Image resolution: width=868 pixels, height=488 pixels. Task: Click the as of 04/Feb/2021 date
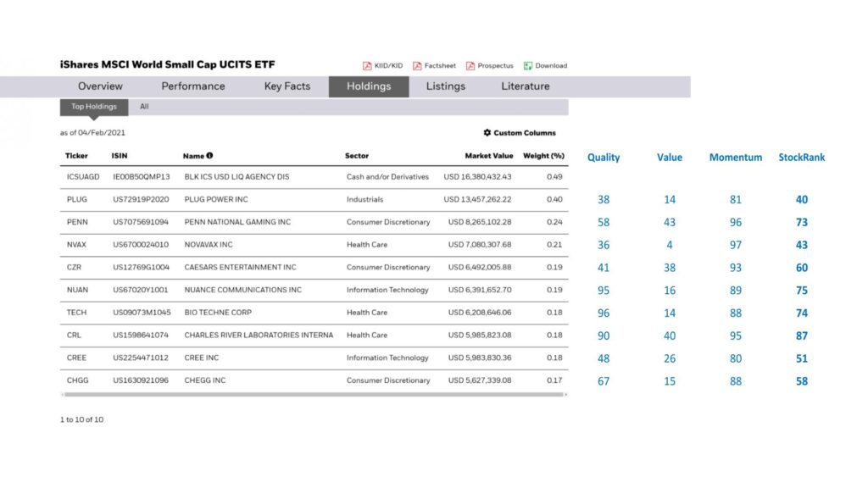(x=92, y=133)
